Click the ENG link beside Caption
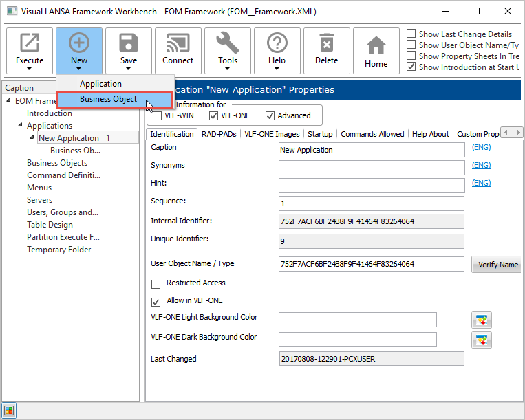 pyautogui.click(x=481, y=148)
